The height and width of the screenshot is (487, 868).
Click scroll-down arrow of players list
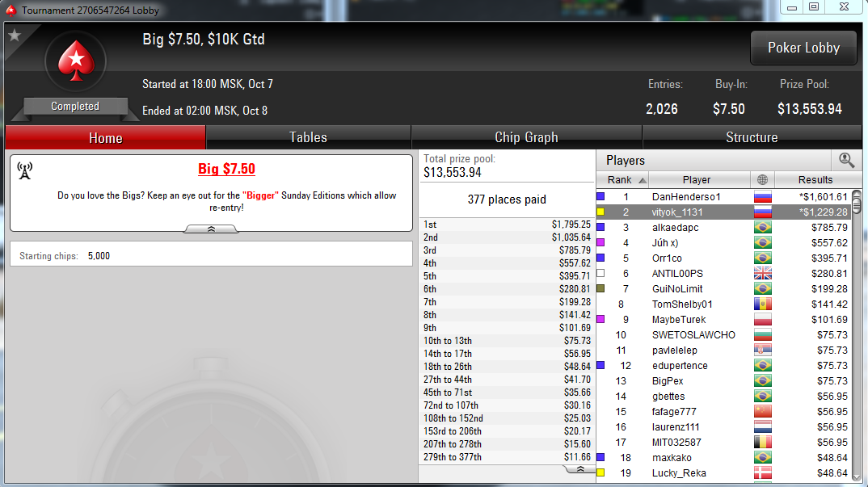(x=857, y=477)
